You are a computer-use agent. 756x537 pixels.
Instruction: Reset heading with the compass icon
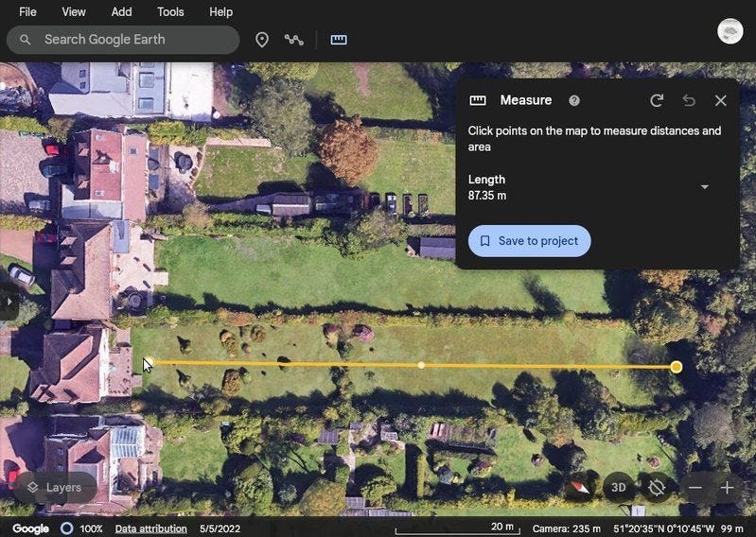[579, 488]
